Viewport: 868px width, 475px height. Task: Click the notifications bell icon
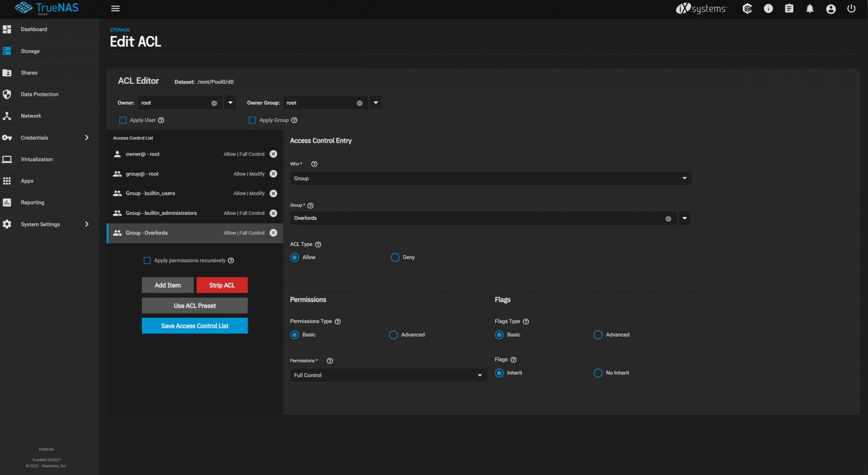tap(810, 9)
